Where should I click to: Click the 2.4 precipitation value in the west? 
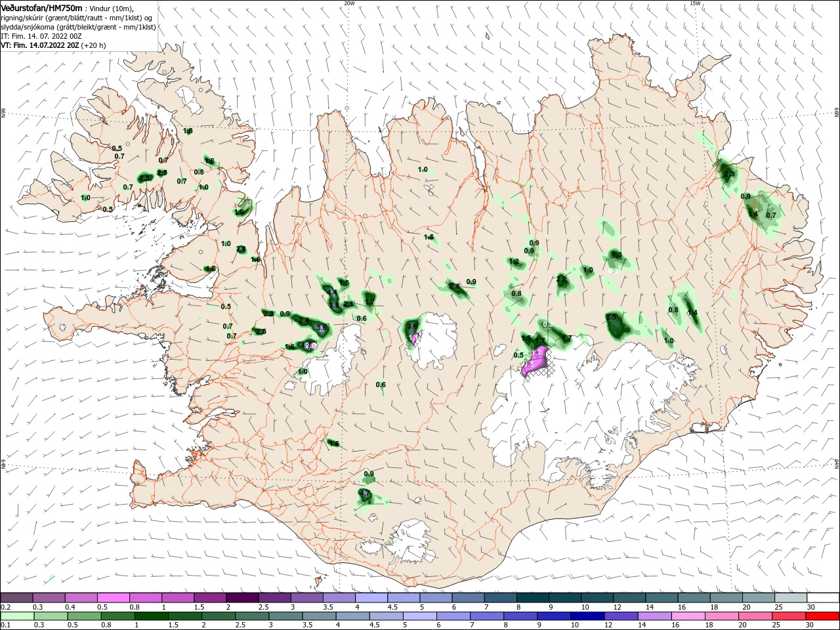304,320
